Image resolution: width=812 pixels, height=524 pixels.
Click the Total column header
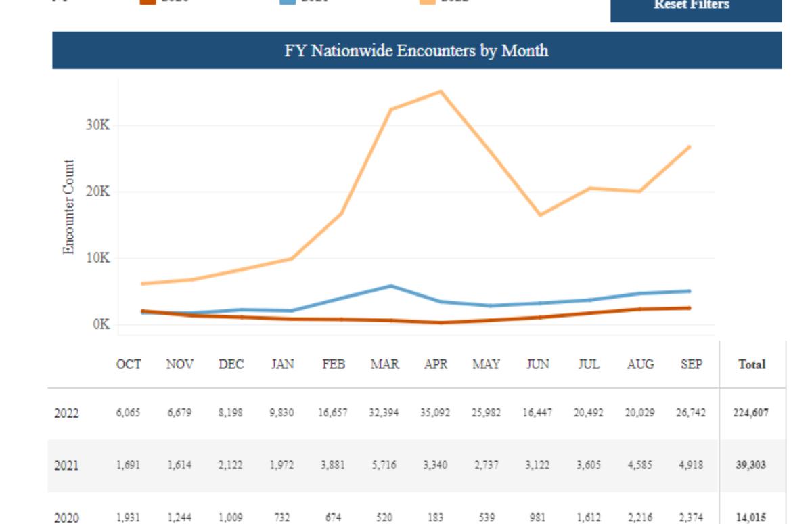(x=752, y=364)
